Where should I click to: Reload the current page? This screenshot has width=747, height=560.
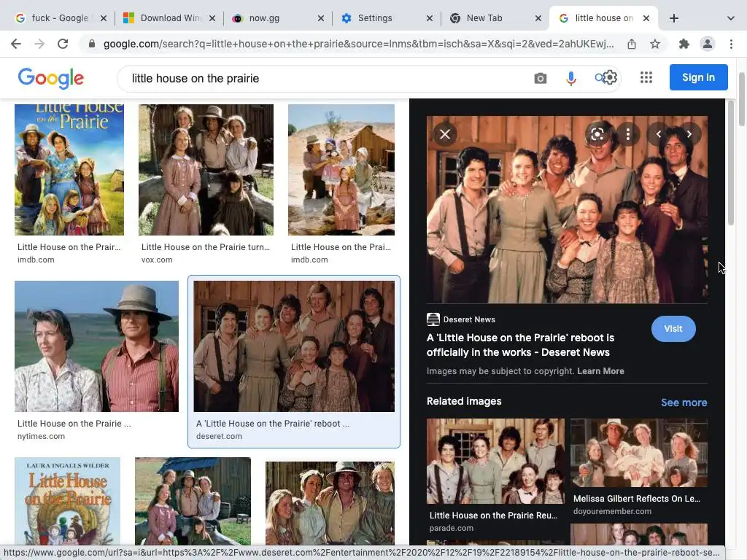(x=63, y=44)
